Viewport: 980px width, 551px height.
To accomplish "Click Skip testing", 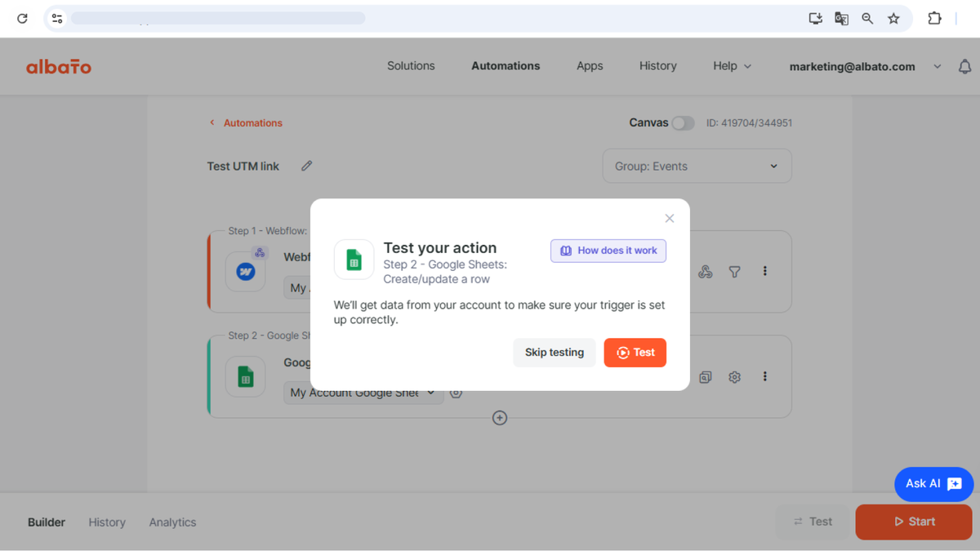I will point(555,352).
